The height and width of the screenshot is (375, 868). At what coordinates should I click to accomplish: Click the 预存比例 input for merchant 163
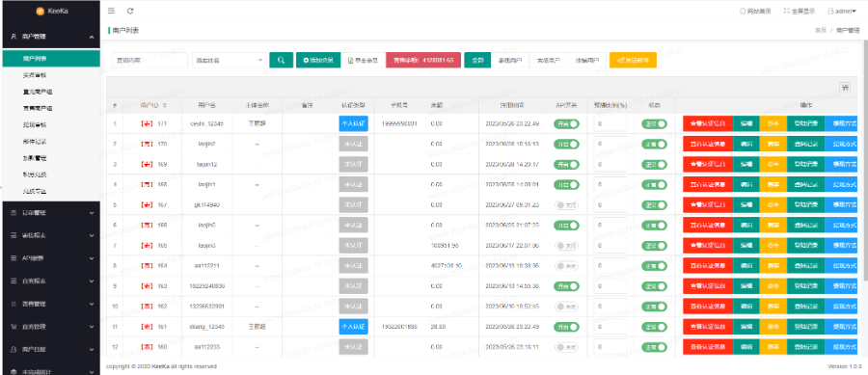click(x=610, y=286)
